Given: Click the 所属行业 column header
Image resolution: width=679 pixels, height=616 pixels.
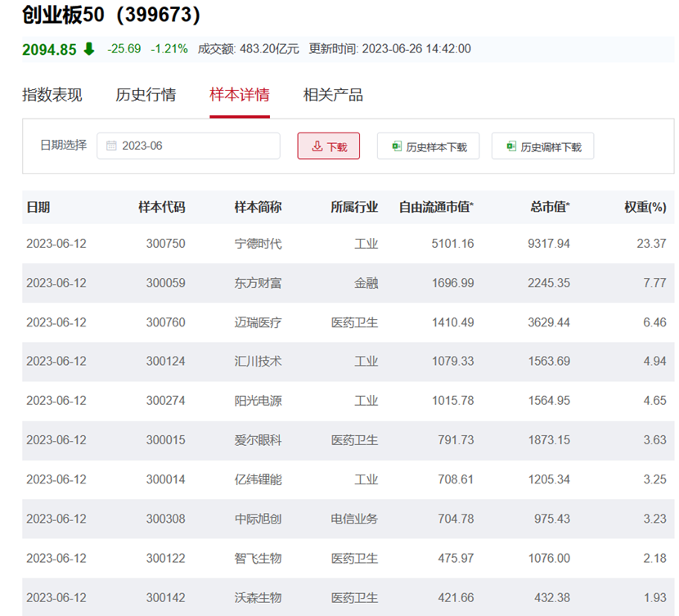Looking at the screenshot, I should tap(354, 207).
